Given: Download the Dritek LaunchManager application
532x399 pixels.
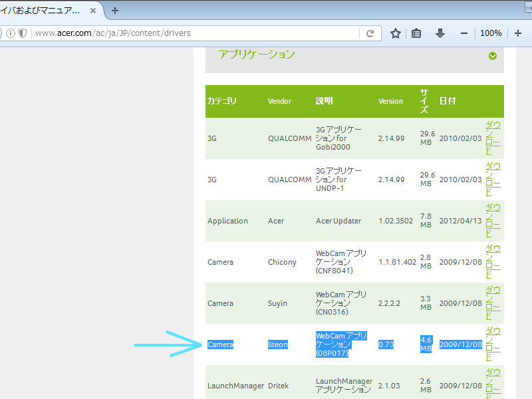Looking at the screenshot, I should (493, 384).
